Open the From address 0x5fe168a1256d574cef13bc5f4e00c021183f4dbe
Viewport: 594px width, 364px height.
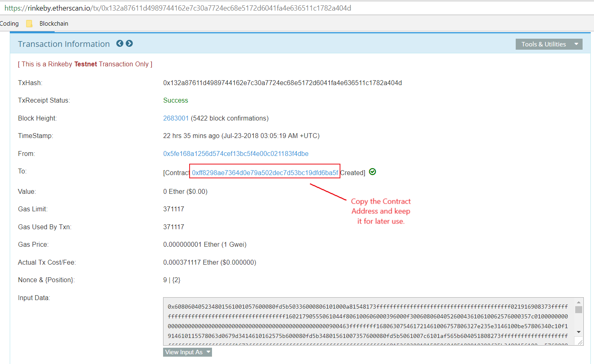pyautogui.click(x=236, y=153)
